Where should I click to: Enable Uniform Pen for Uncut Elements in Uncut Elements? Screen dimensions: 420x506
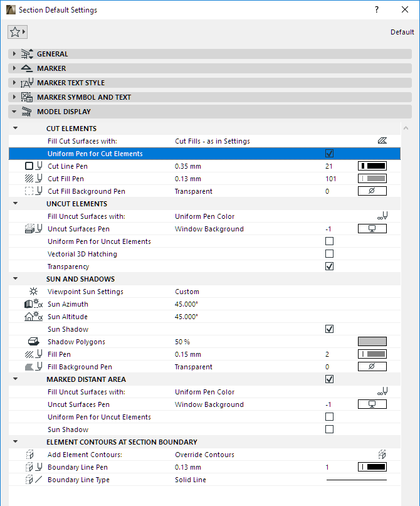pos(329,241)
